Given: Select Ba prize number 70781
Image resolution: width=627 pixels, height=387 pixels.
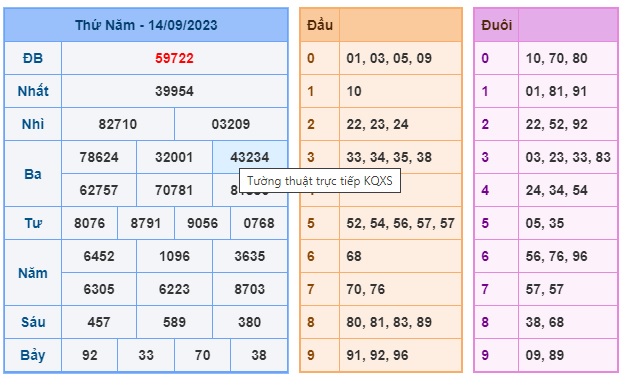Looking at the screenshot, I should coord(174,190).
